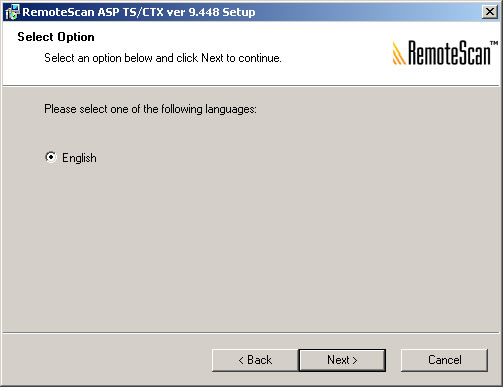Go to previous step with Back

click(255, 360)
